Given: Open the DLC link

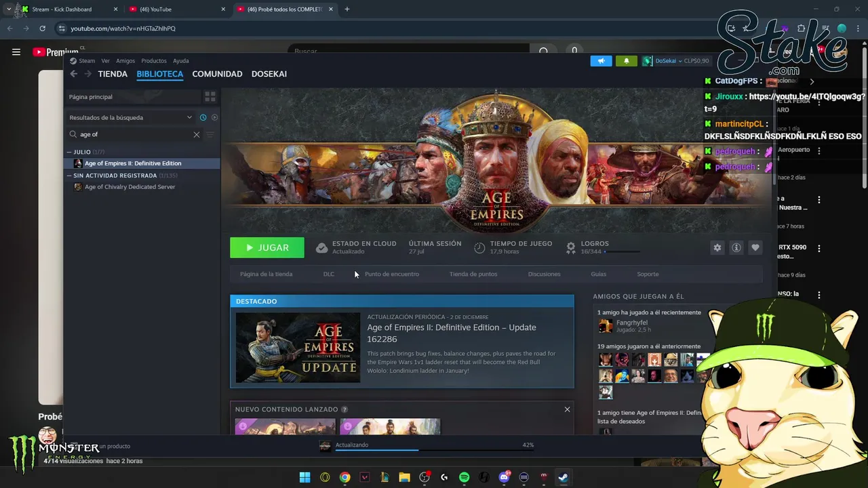Looking at the screenshot, I should (x=329, y=274).
